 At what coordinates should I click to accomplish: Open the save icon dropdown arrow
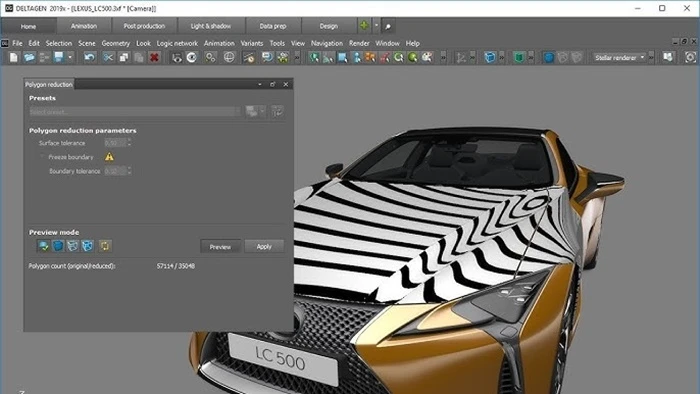[x=70, y=57]
